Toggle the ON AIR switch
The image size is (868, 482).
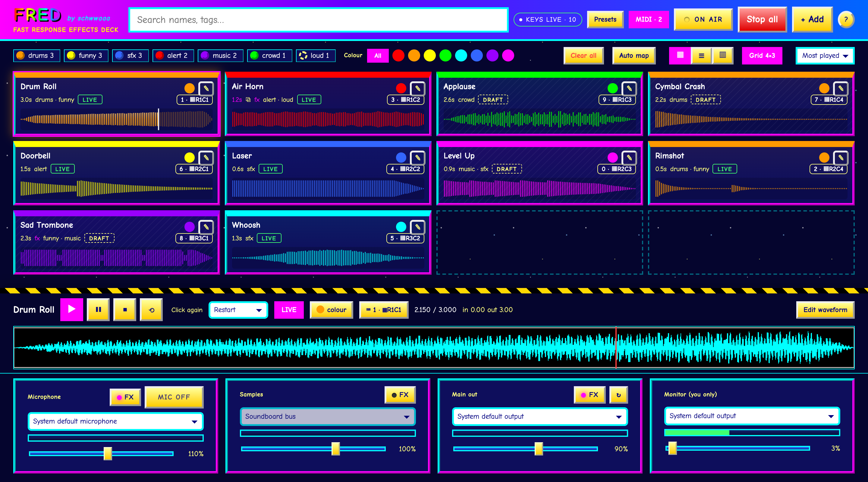pyautogui.click(x=703, y=20)
